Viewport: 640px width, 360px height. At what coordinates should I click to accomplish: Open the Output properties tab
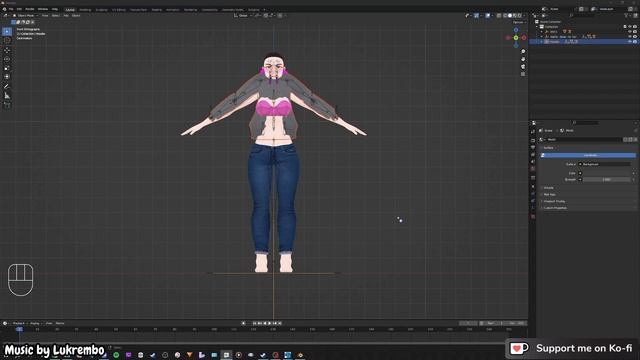point(533,147)
